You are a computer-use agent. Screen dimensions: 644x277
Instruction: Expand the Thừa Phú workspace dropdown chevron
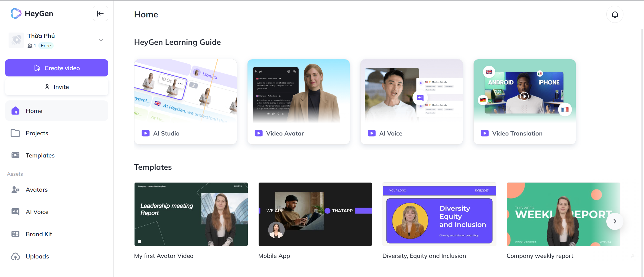(x=101, y=40)
